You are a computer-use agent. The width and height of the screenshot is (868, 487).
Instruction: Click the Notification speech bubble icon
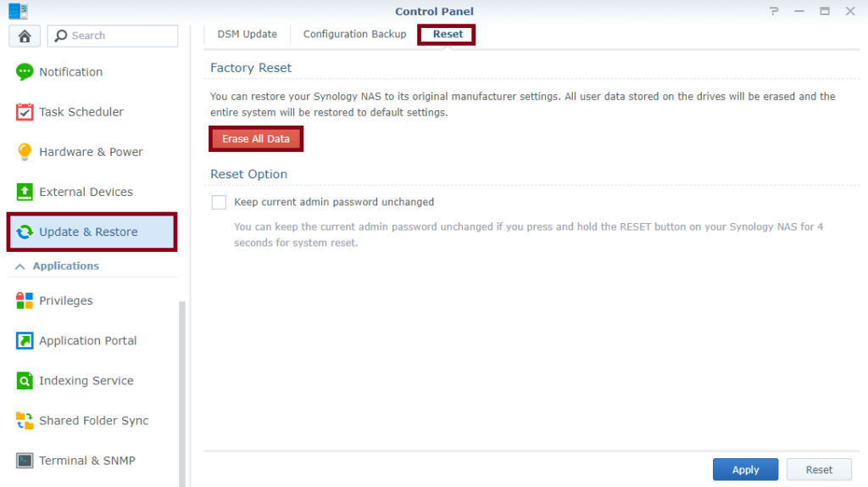pyautogui.click(x=25, y=72)
